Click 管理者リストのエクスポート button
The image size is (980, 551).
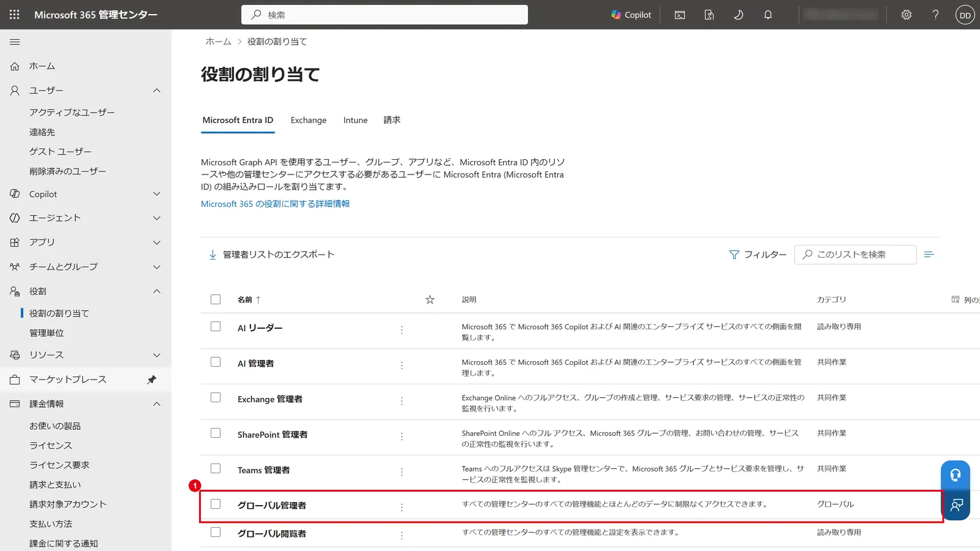point(271,255)
